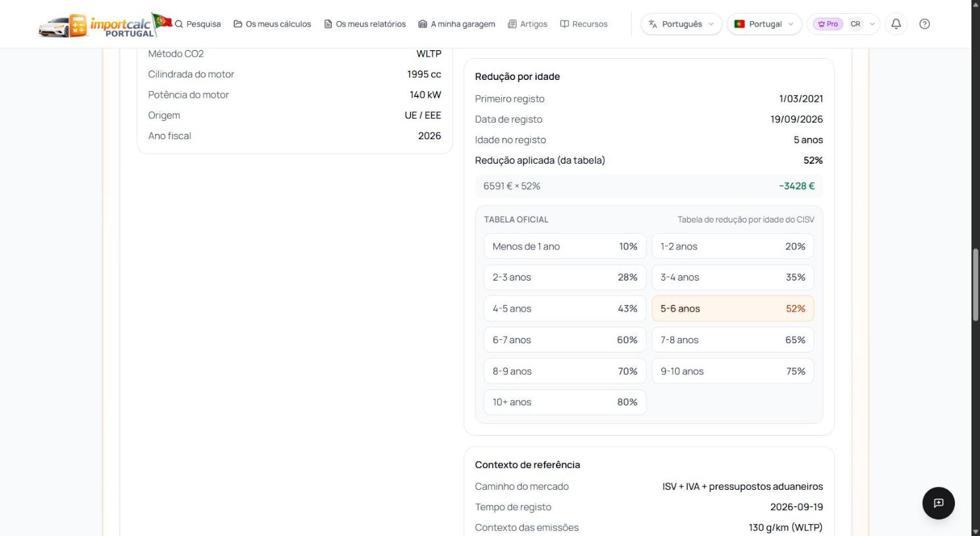Screen dimensions: 980x536
Task: Expand the Português language dropdown
Action: pos(681,24)
